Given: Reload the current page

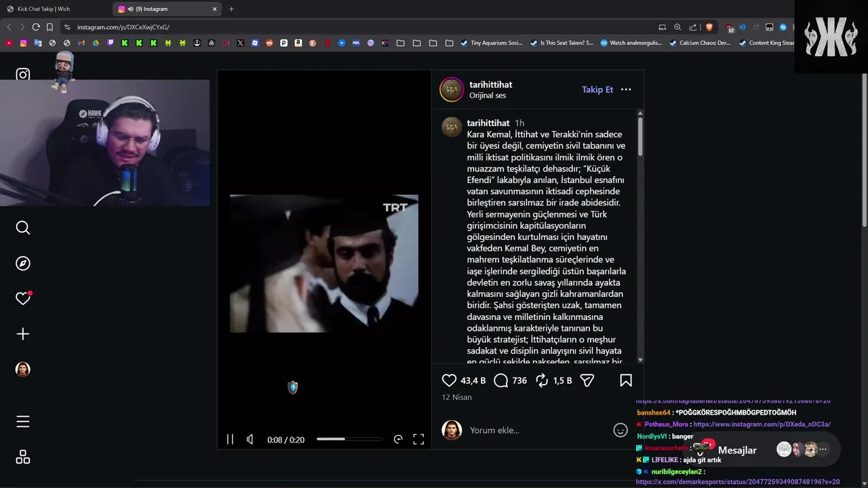Looking at the screenshot, I should click(x=35, y=27).
